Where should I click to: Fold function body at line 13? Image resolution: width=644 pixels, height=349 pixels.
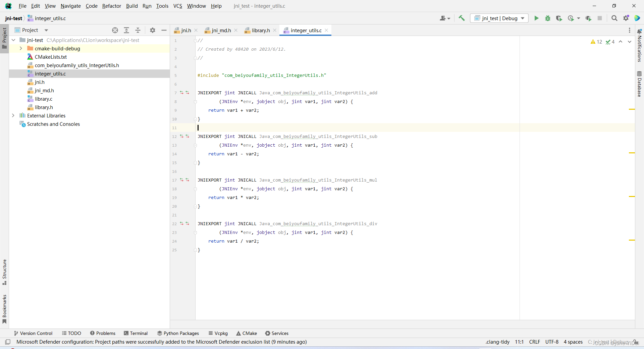pos(195,145)
